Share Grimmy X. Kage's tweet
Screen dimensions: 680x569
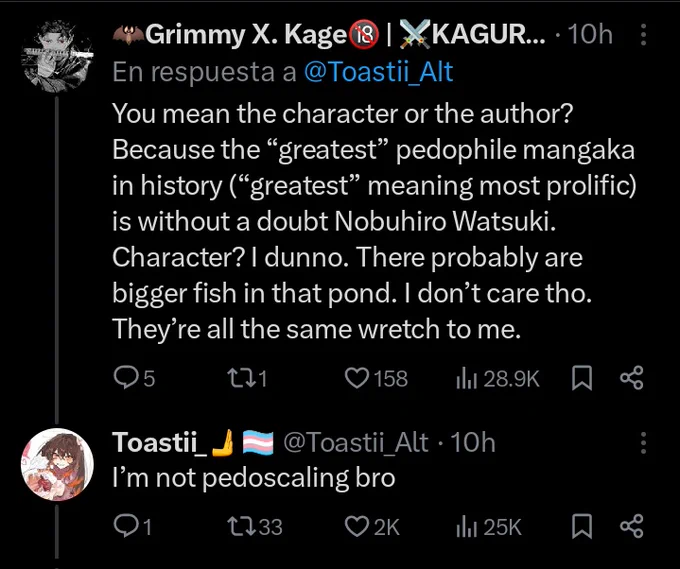[x=631, y=378]
